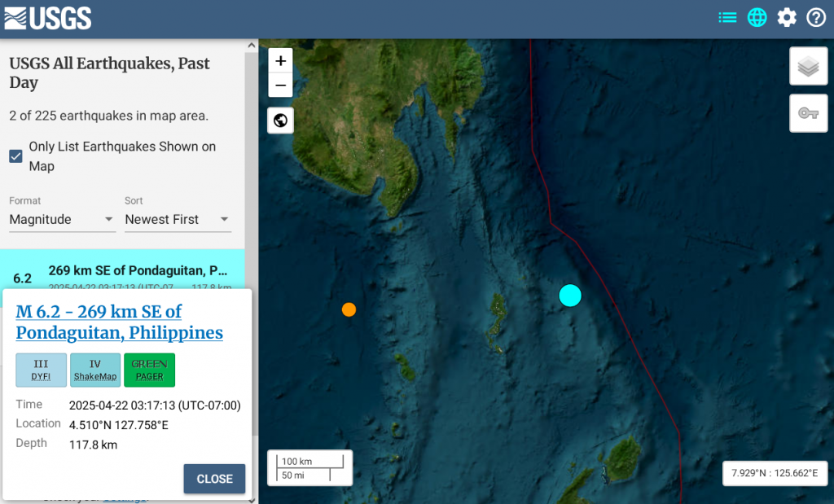This screenshot has height=504, width=834.
Task: Open the map layers control
Action: point(809,67)
